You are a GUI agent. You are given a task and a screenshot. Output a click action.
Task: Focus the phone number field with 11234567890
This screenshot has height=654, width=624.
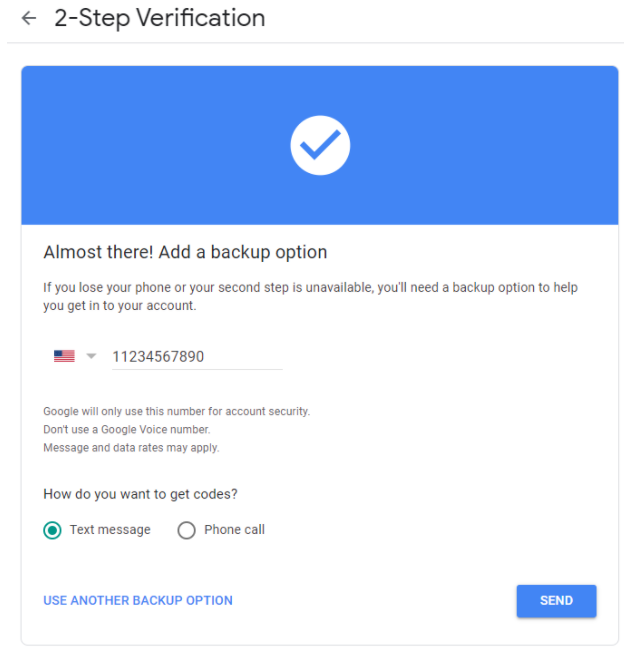(x=196, y=356)
